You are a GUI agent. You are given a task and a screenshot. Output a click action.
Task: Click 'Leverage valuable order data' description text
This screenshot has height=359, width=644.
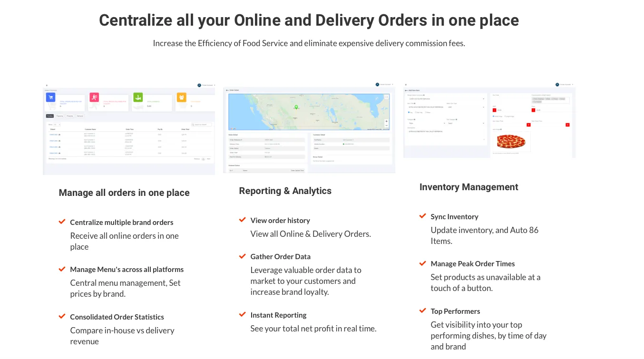306,281
